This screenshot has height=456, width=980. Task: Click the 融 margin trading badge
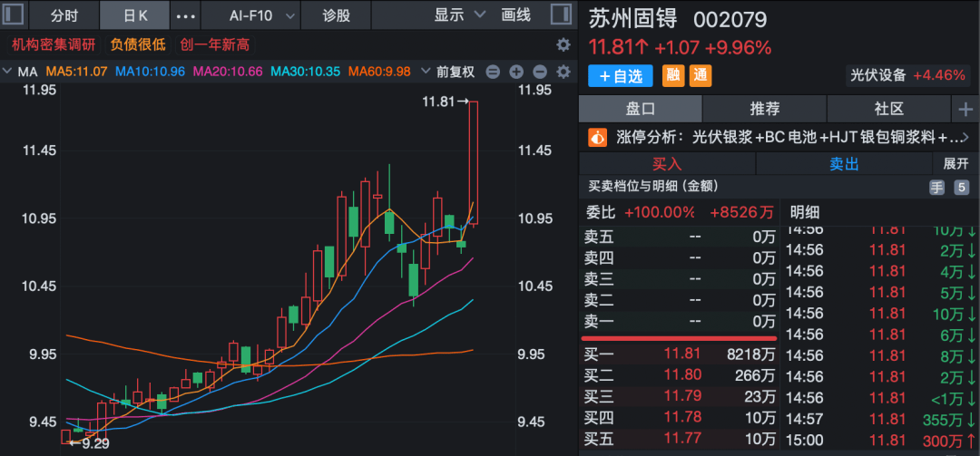coord(674,76)
